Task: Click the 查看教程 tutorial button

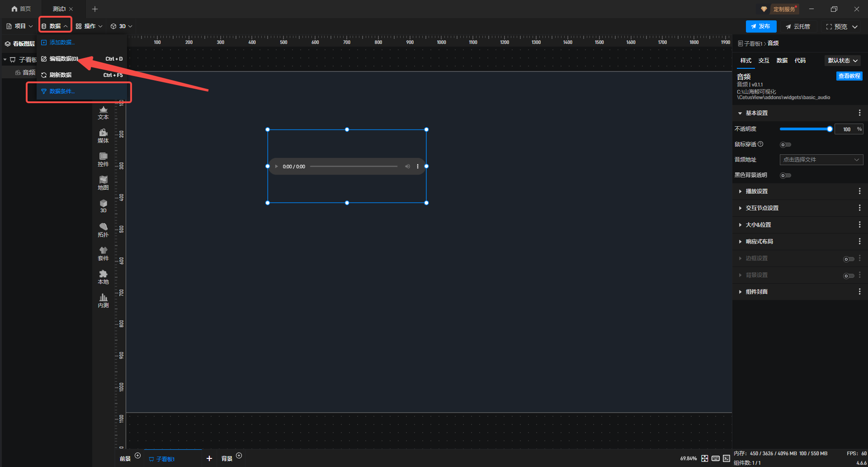Action: [849, 76]
